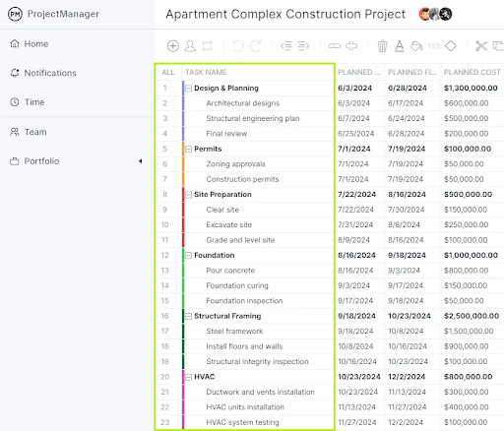Select the HVAC units installation task
This screenshot has height=431, width=504.
tap(245, 406)
